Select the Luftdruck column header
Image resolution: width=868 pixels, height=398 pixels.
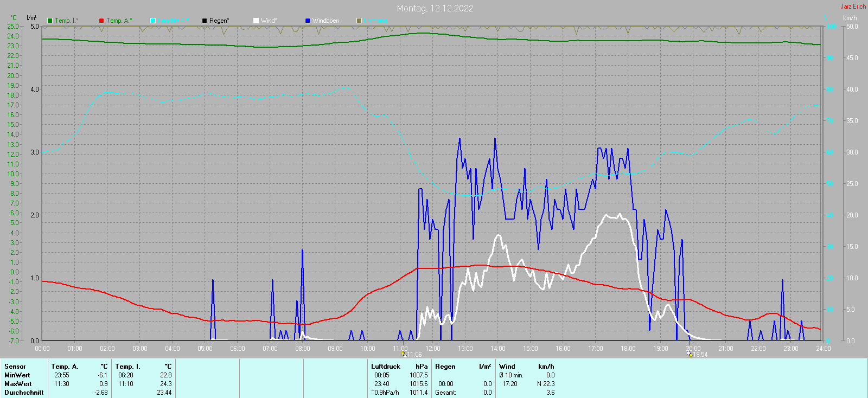coord(385,367)
